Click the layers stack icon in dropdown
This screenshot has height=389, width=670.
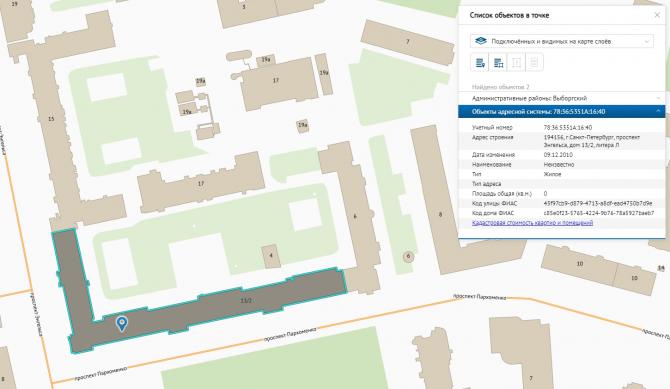[481, 41]
